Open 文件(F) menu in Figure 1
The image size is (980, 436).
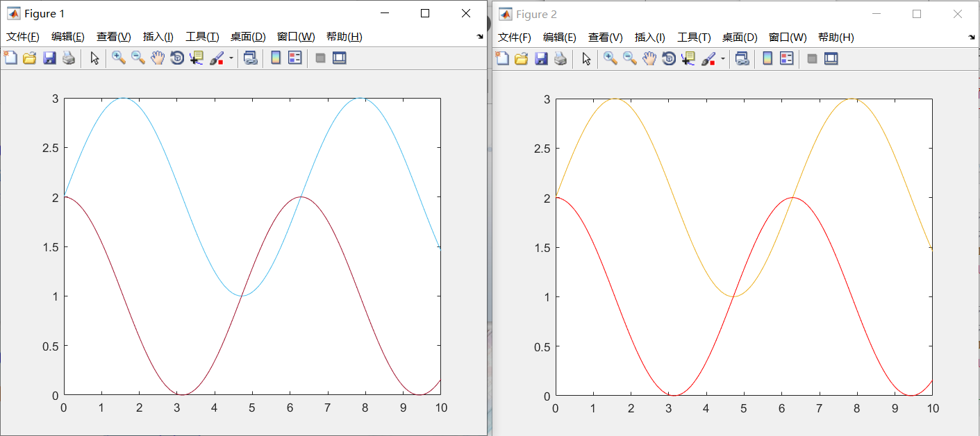pyautogui.click(x=23, y=37)
